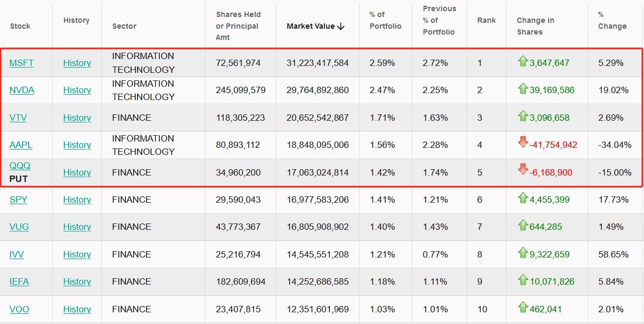This screenshot has width=644, height=324.
Task: Click the red down arrow in AAPL row
Action: tap(523, 143)
